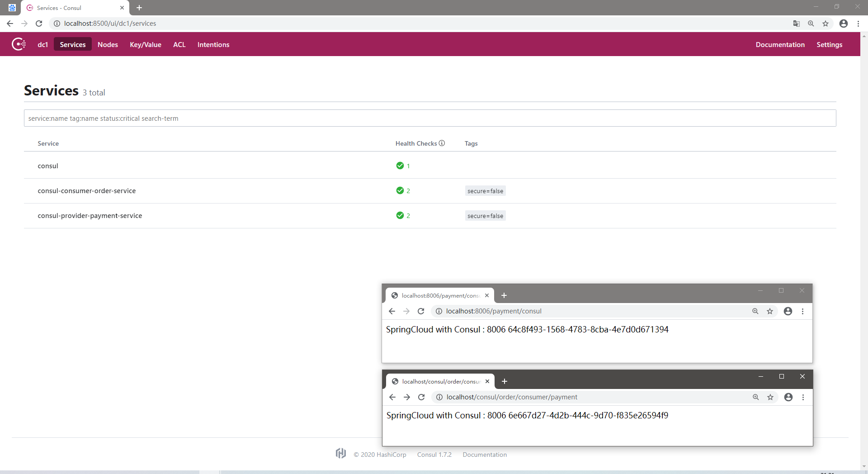This screenshot has width=868, height=474.
Task: Open three-dot menu in the localhost:8006 window
Action: click(x=802, y=311)
